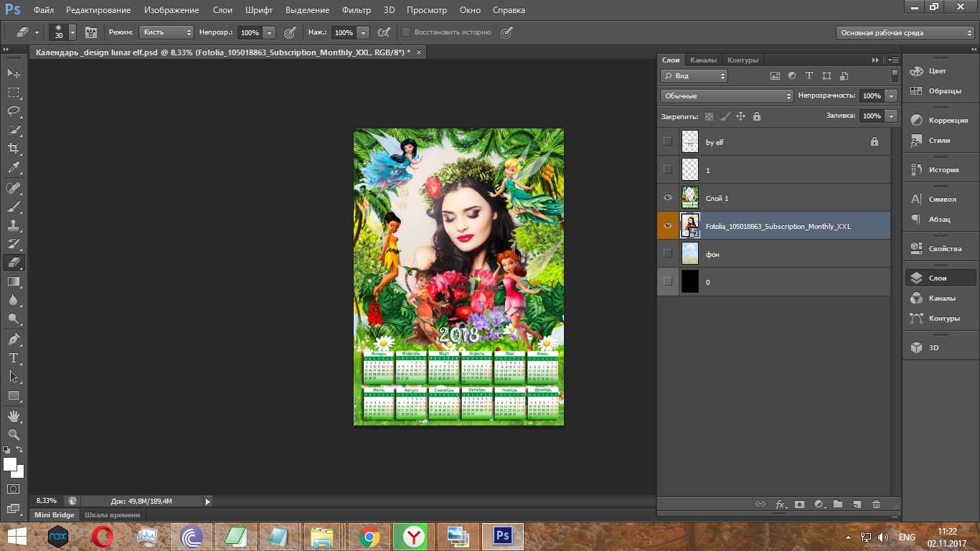Open the layer filter 'Вид' dropdown
The image size is (980, 551).
[x=694, y=75]
